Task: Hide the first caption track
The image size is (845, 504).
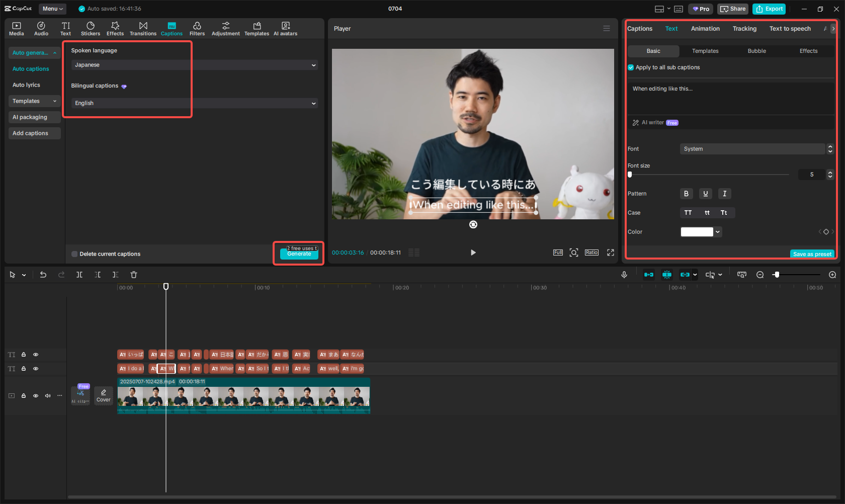Action: [x=36, y=355]
